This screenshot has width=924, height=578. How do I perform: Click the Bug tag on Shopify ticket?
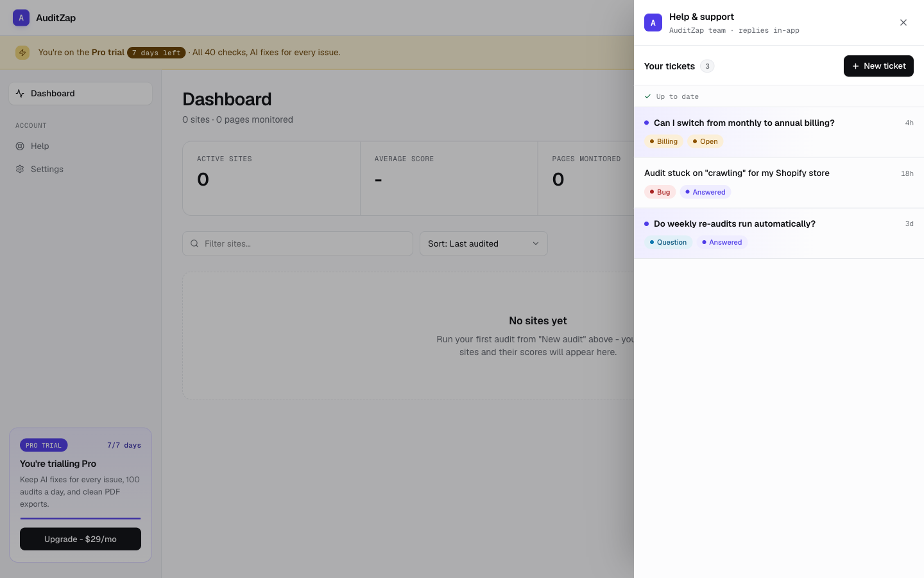(660, 192)
